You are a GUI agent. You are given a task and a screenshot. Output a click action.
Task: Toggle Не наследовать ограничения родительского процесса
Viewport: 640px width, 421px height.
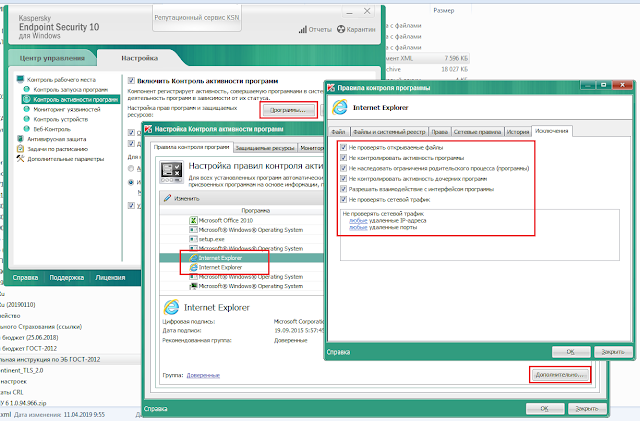coord(343,168)
